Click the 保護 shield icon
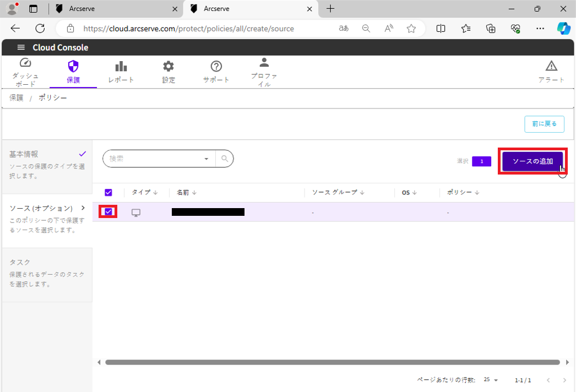Screen dimensions: 576x392 73,67
